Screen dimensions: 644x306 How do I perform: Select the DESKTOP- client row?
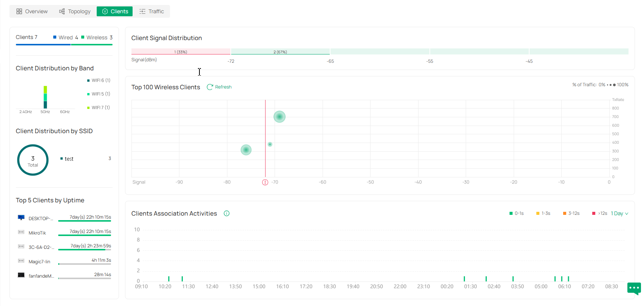64,218
